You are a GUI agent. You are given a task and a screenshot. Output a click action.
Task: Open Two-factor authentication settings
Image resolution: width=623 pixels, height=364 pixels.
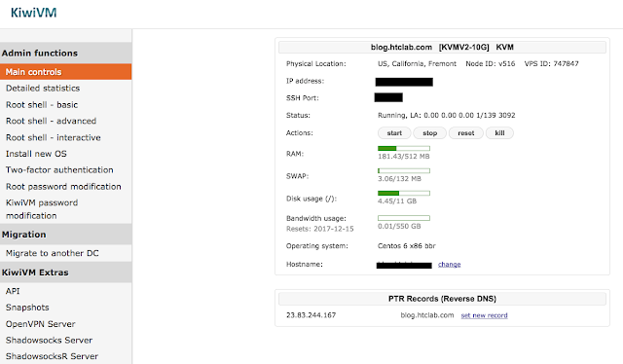tap(59, 170)
